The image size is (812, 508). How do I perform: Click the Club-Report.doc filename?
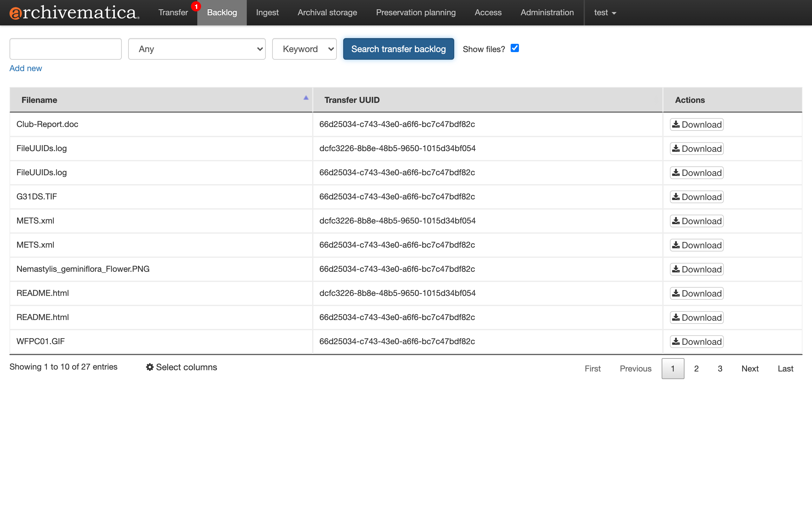(x=47, y=124)
